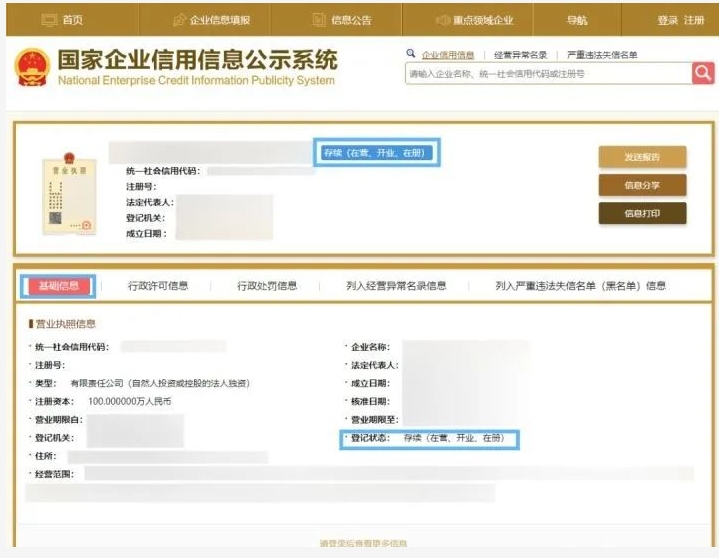
Task: Click the speaker icon beside 重点领域企业
Action: point(442,20)
